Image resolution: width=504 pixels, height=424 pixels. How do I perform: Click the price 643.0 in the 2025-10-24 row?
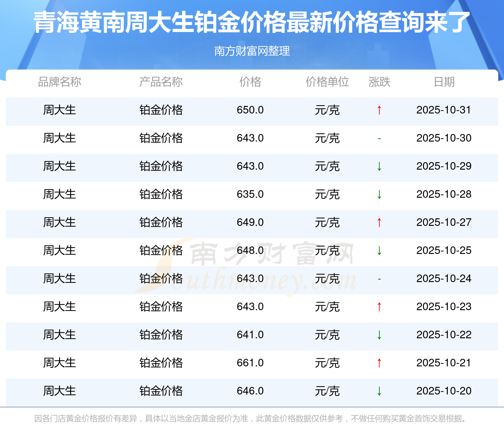click(x=250, y=278)
